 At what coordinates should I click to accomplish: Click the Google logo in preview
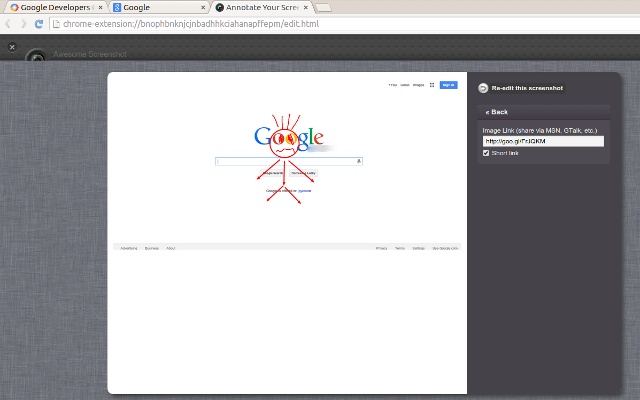(289, 137)
